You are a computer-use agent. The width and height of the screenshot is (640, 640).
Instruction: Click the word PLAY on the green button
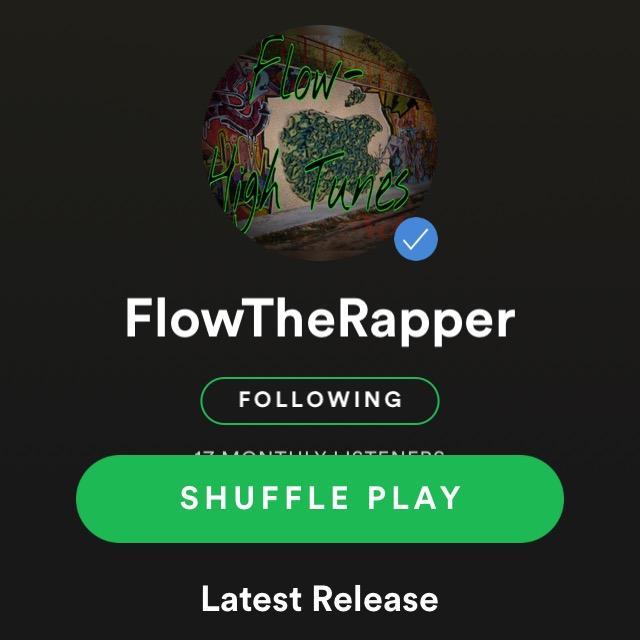point(414,498)
